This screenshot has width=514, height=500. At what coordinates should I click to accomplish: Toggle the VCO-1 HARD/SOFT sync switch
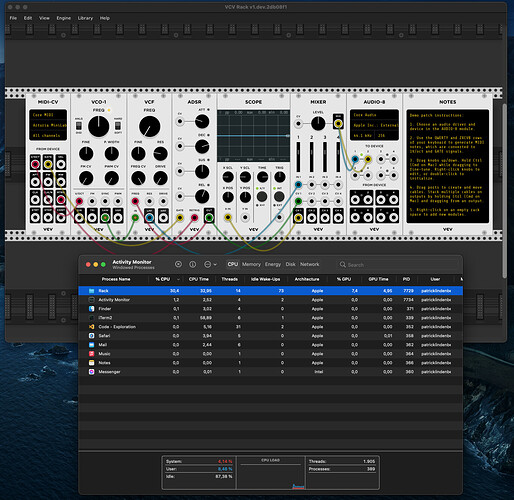[118, 126]
